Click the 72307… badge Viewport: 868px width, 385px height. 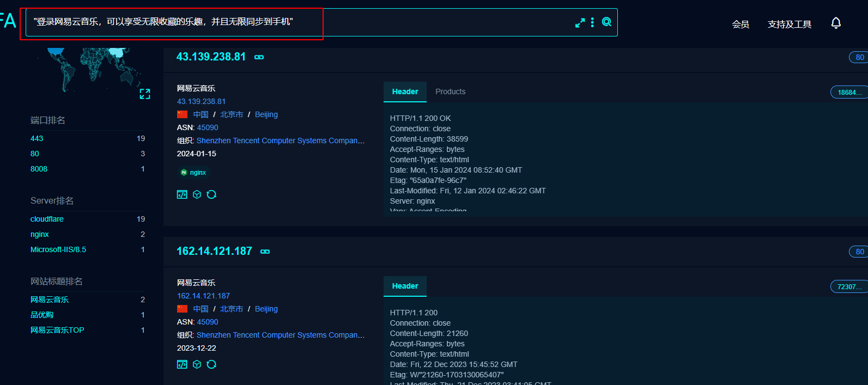click(x=849, y=286)
